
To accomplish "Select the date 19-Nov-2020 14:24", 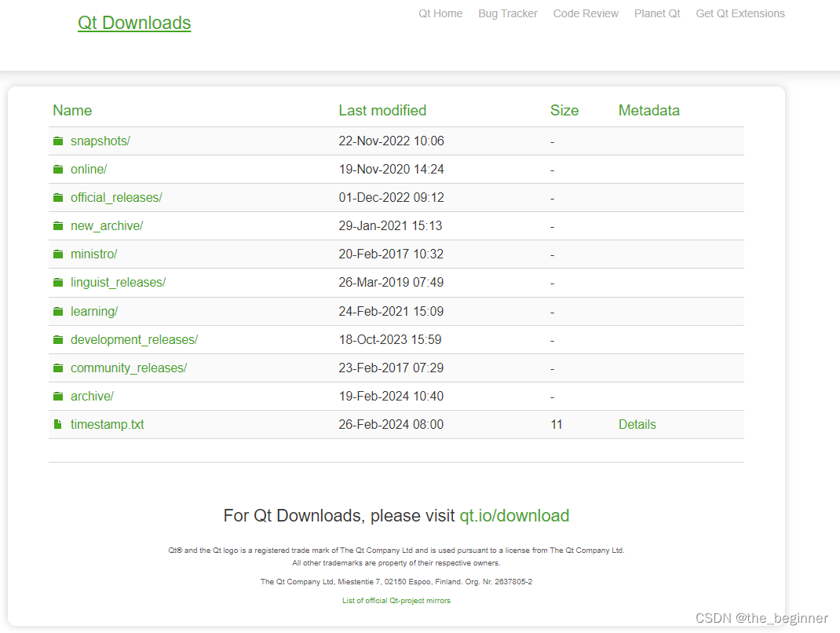I will point(391,170).
